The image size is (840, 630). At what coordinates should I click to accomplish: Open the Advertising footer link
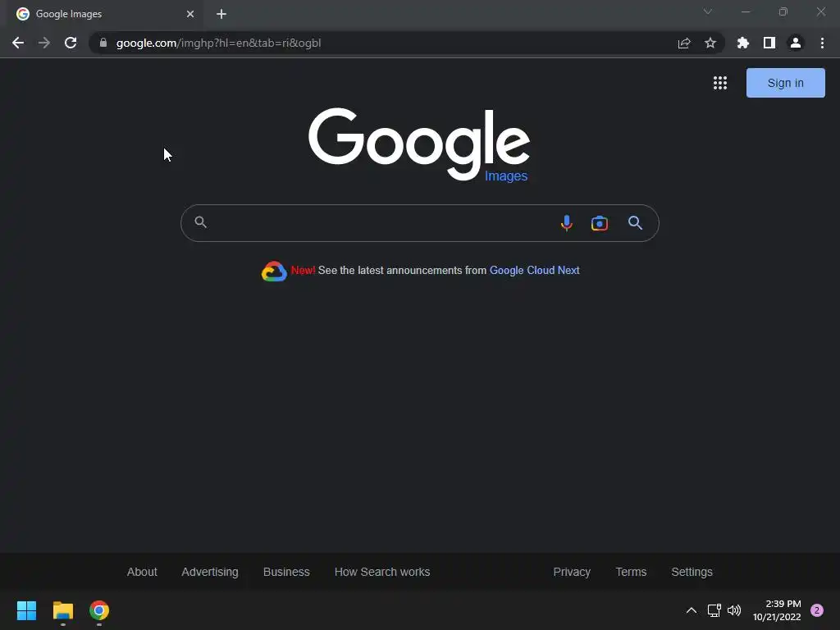(x=210, y=572)
